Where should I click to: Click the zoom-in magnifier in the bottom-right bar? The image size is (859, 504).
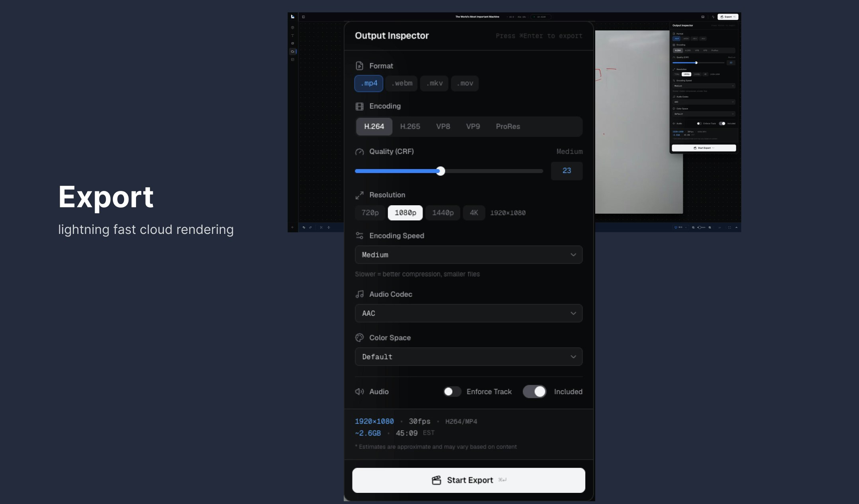(710, 228)
